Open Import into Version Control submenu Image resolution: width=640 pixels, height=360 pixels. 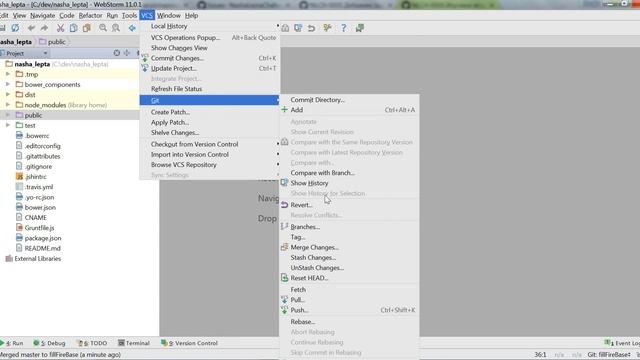pos(210,154)
